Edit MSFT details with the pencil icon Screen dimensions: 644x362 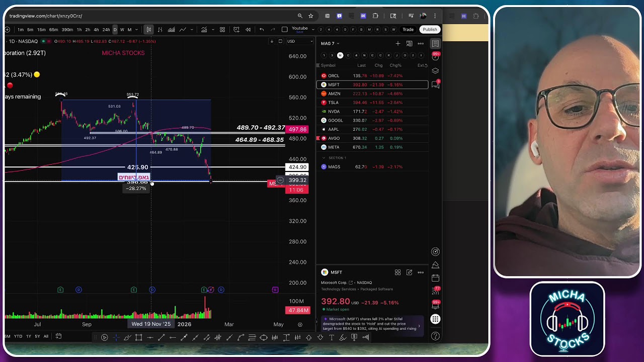409,273
